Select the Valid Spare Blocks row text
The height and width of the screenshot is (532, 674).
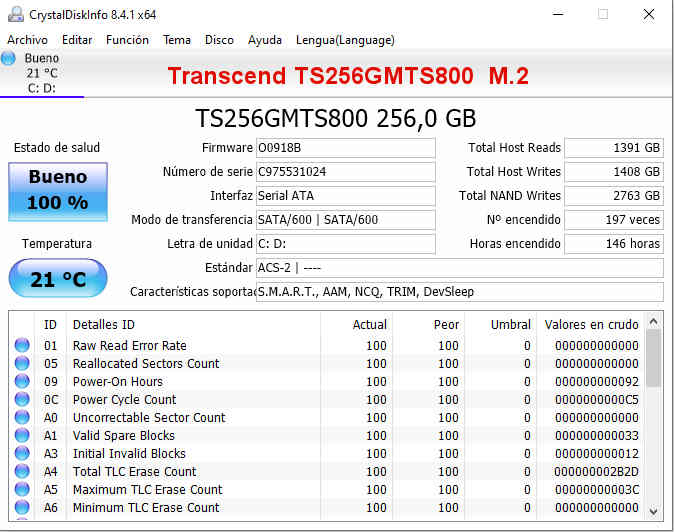(124, 436)
